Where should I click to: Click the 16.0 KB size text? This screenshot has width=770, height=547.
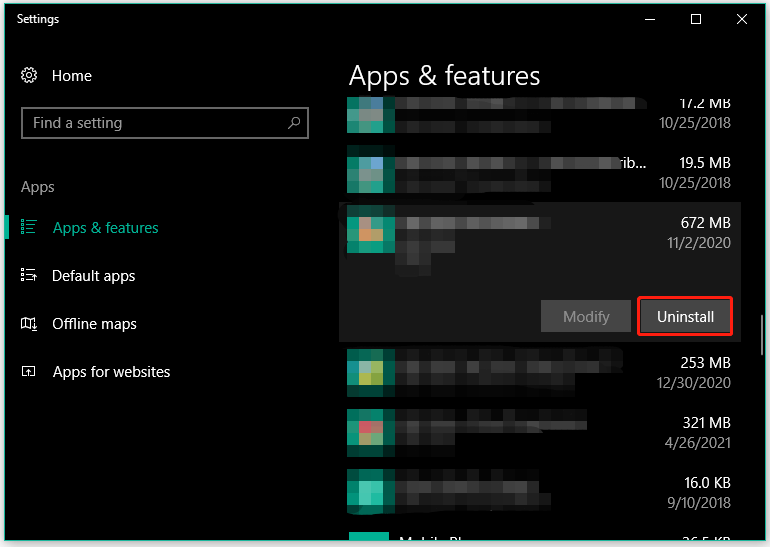coord(707,483)
